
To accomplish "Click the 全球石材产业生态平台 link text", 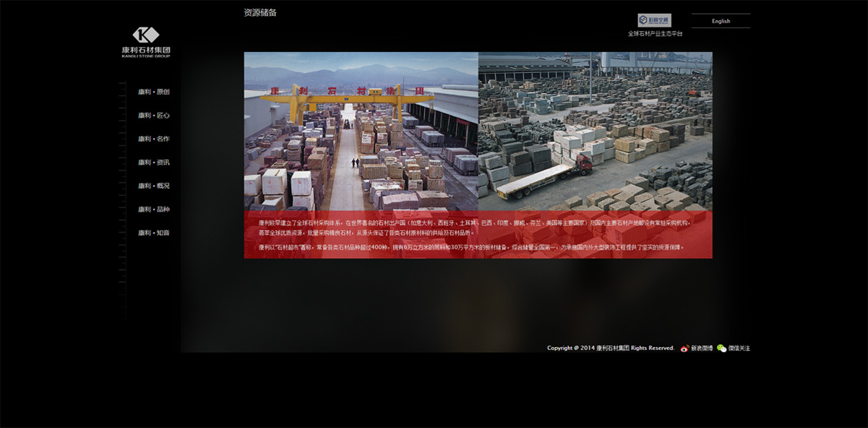I will coord(655,34).
